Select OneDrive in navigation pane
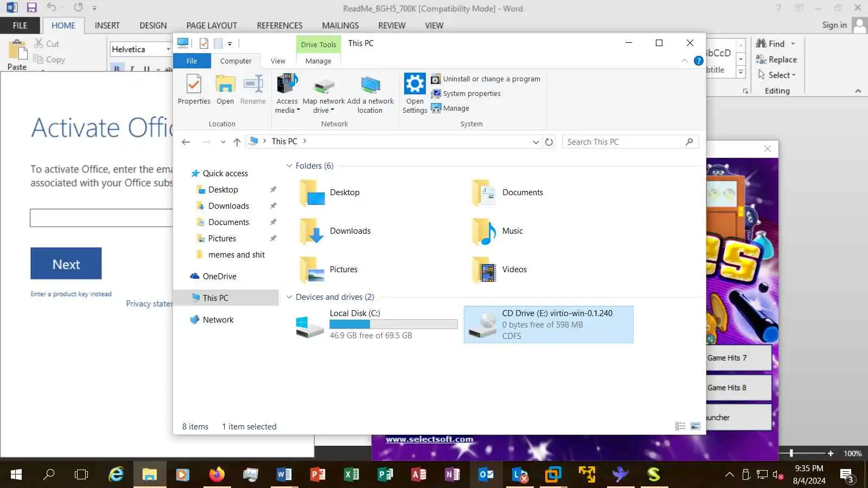 pyautogui.click(x=219, y=276)
